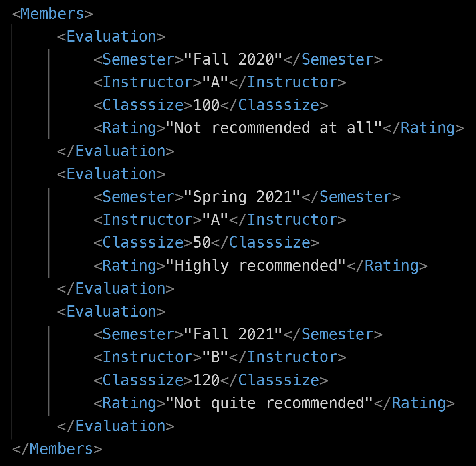This screenshot has height=466, width=476.
Task: Click the "Spring 2021" semester value
Action: (242, 197)
